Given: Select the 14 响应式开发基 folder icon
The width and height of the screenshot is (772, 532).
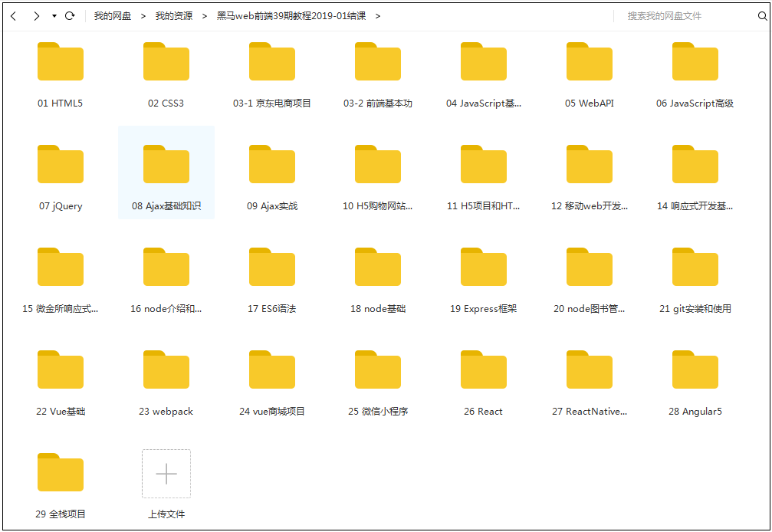Looking at the screenshot, I should click(x=695, y=164).
